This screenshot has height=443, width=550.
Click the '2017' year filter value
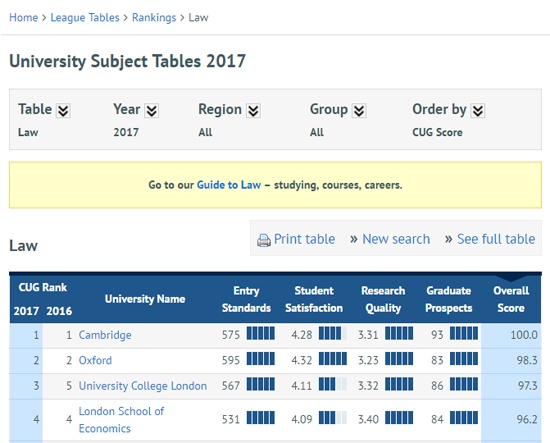coord(126,132)
